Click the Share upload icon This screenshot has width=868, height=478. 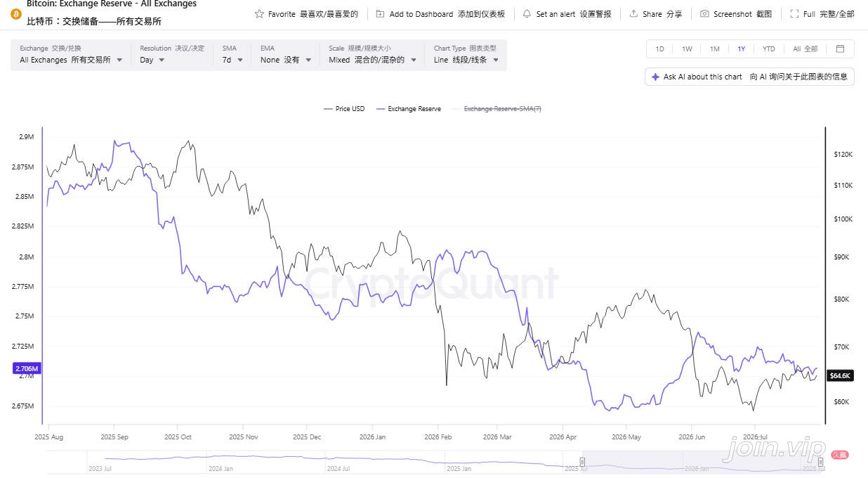pyautogui.click(x=633, y=14)
